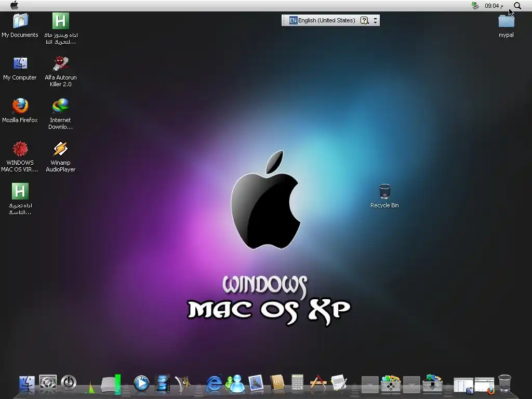Click the green activity graph dock icon
532x399 pixels.
[91, 387]
